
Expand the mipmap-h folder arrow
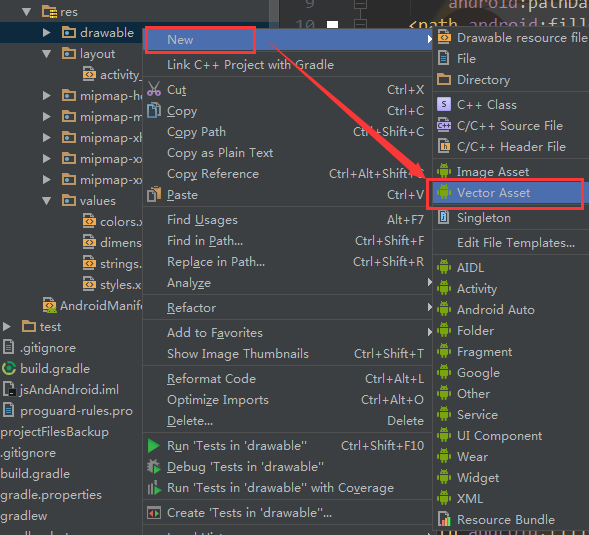pos(47,95)
